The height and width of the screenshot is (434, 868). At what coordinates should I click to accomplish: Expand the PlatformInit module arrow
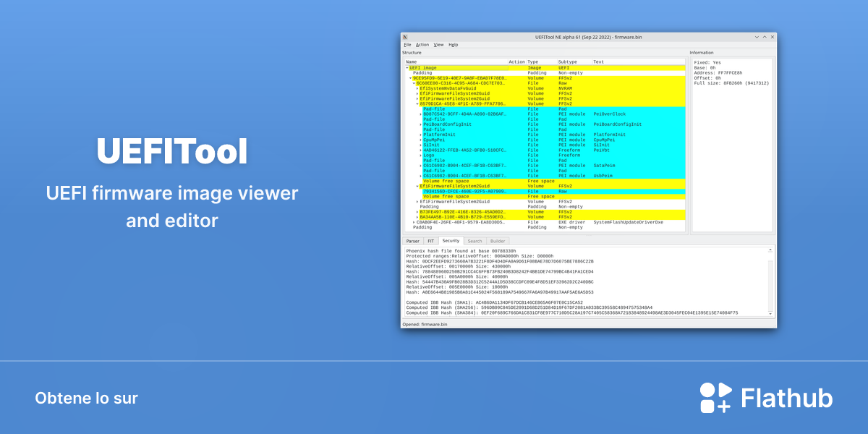[421, 135]
